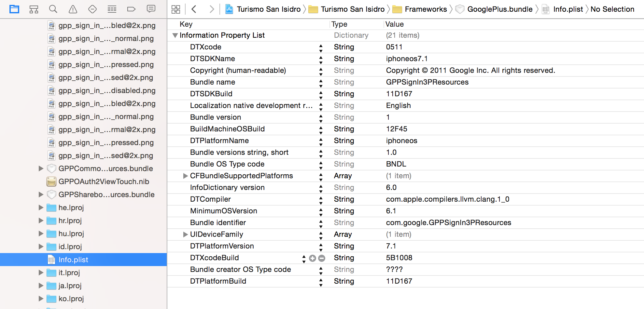Image resolution: width=644 pixels, height=309 pixels.
Task: Expand the hr.lproj folder
Action: click(x=41, y=221)
